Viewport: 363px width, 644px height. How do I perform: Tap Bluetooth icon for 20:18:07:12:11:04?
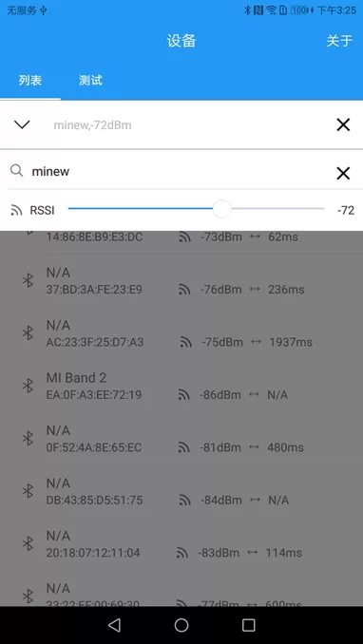pos(28,543)
